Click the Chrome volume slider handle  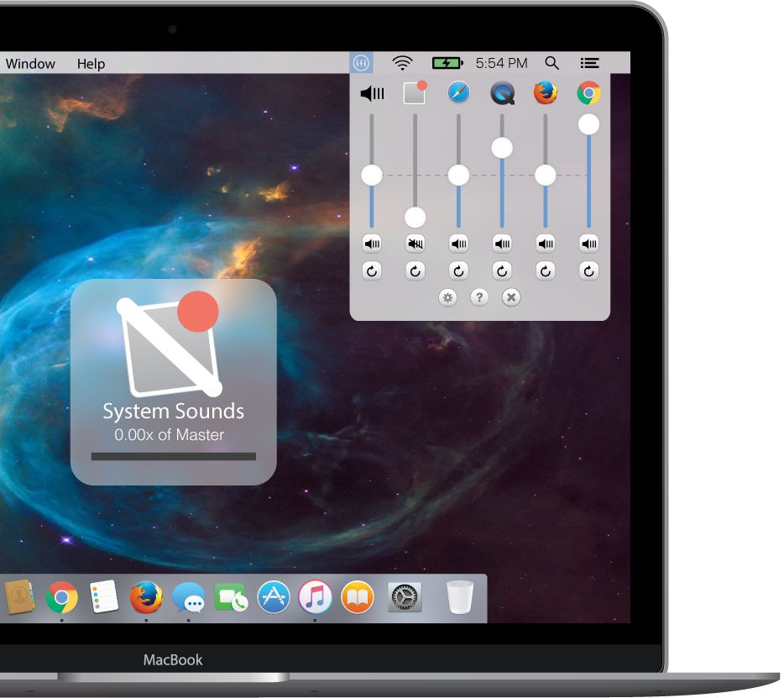588,123
